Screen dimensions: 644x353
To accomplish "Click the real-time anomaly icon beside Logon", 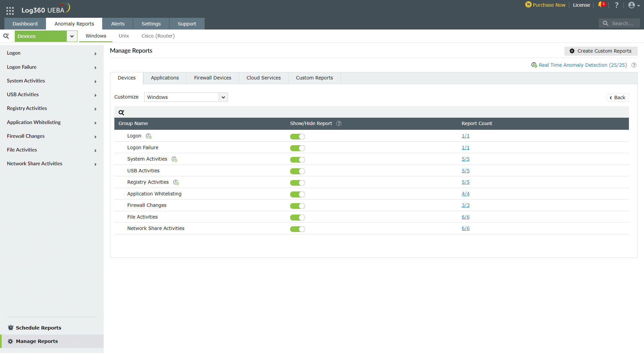I will coord(149,136).
